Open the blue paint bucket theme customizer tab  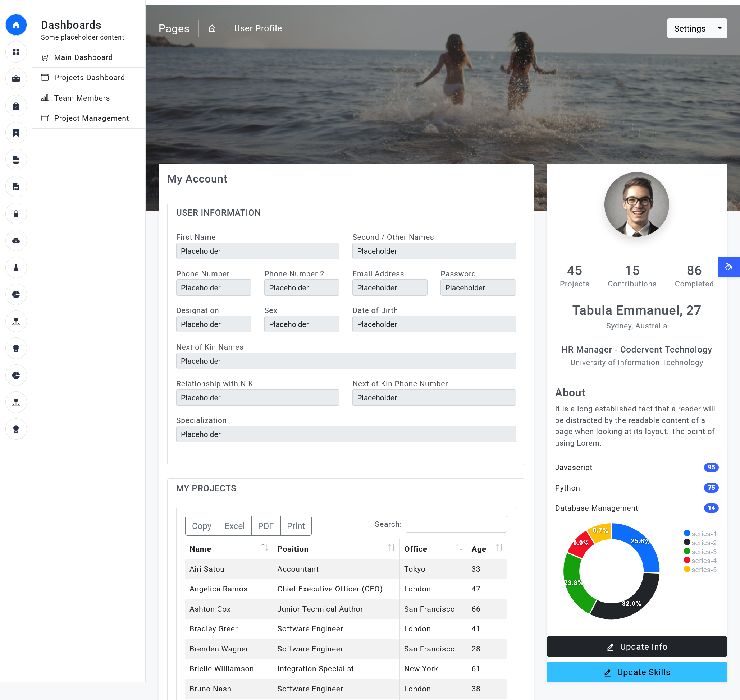728,267
